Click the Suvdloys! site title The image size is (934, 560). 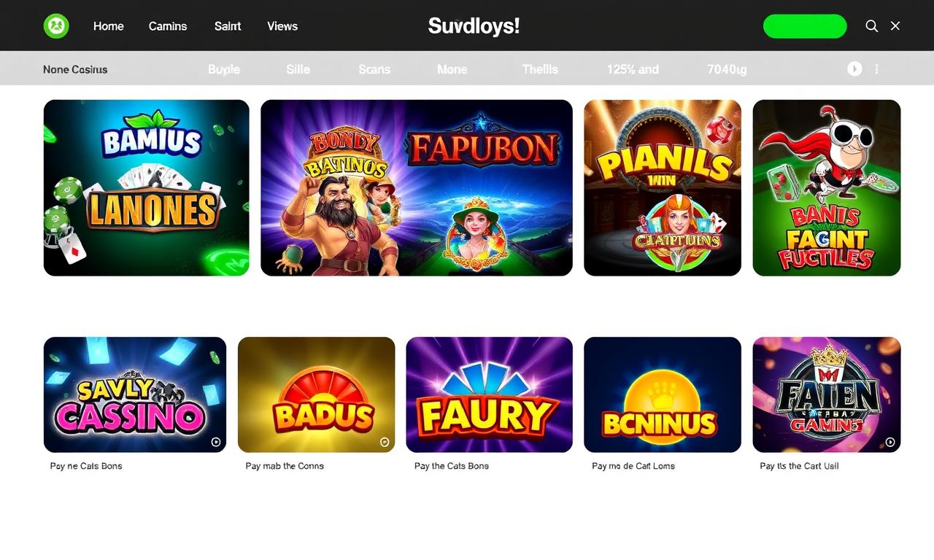click(x=474, y=26)
